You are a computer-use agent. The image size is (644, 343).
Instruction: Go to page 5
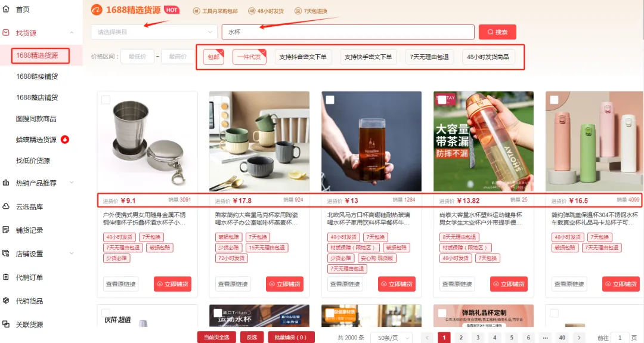pyautogui.click(x=512, y=338)
